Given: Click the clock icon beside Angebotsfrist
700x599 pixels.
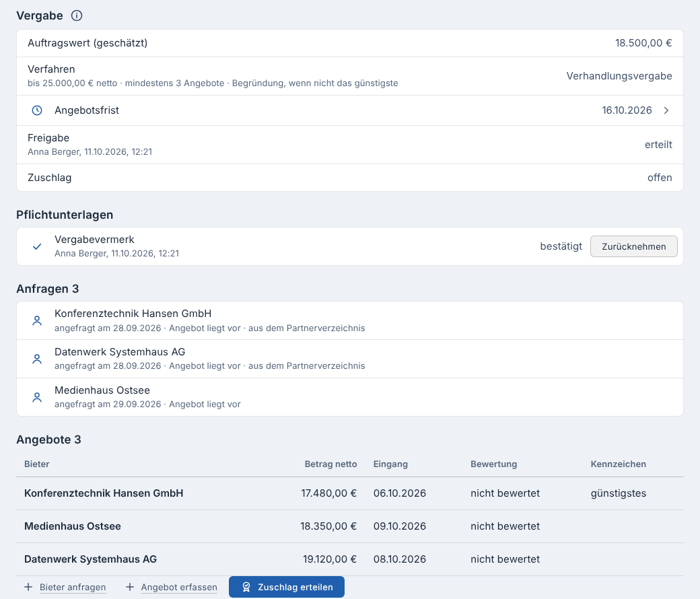Looking at the screenshot, I should [x=37, y=110].
